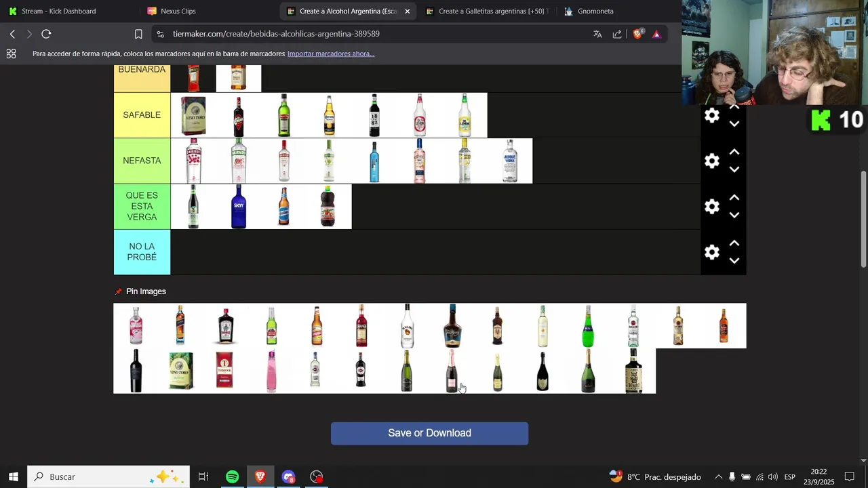Move the SAFABLE tier down with its chevron
Image resolution: width=868 pixels, height=488 pixels.
pyautogui.click(x=734, y=124)
